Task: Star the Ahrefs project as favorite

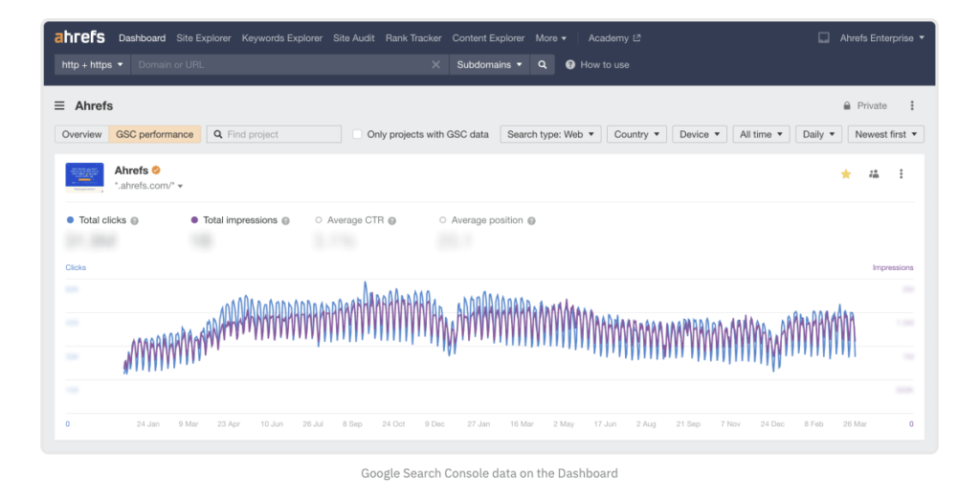Action: pyautogui.click(x=846, y=174)
